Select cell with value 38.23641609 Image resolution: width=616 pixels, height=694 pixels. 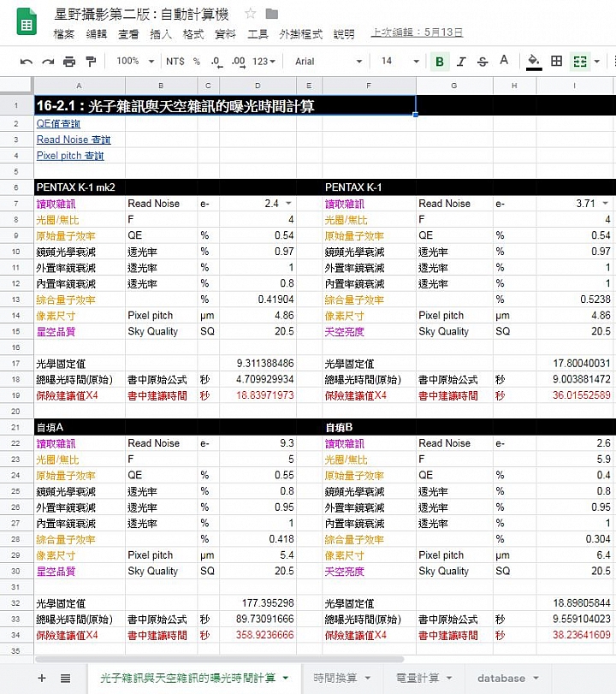[576, 635]
